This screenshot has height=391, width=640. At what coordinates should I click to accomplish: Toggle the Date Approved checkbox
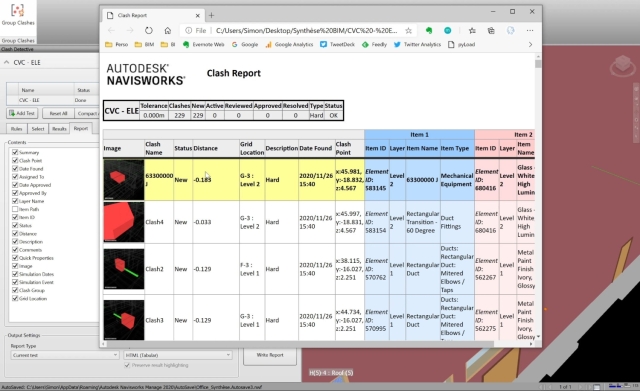[x=15, y=185]
